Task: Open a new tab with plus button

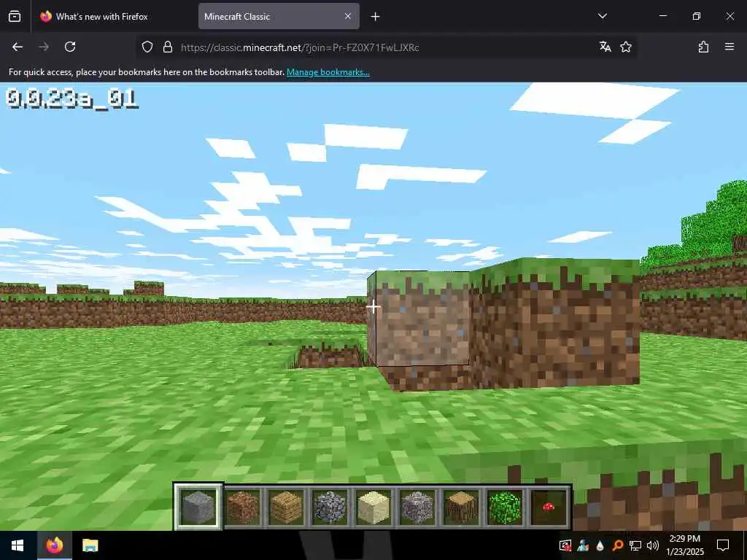Action: pos(376,17)
